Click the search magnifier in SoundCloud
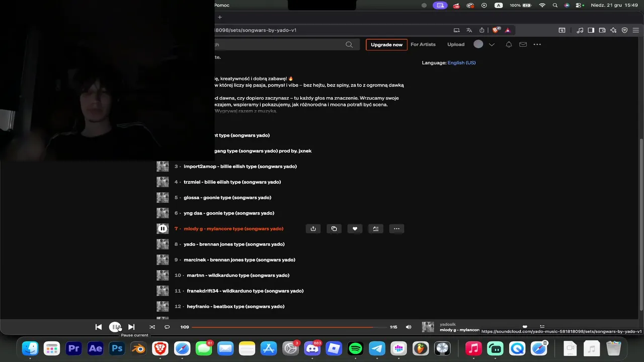644x362 pixels. [349, 45]
